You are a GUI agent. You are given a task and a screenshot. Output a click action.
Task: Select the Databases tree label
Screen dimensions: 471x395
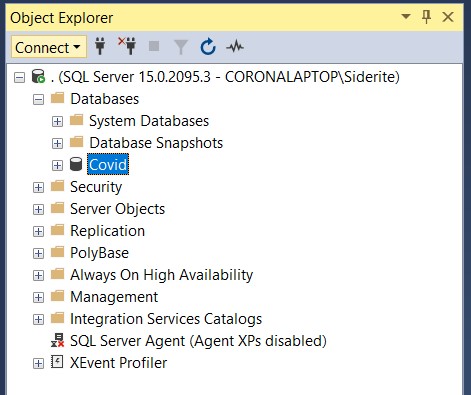pos(105,99)
